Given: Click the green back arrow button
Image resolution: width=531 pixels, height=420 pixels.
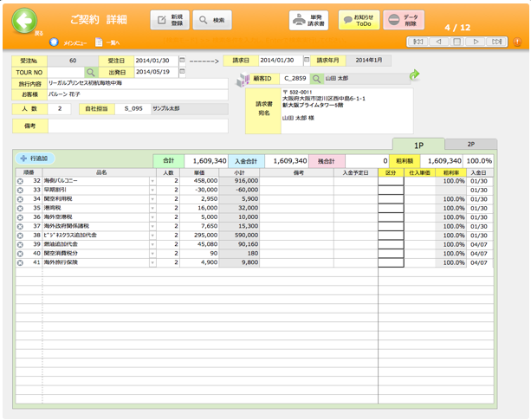Looking at the screenshot, I should (24, 22).
